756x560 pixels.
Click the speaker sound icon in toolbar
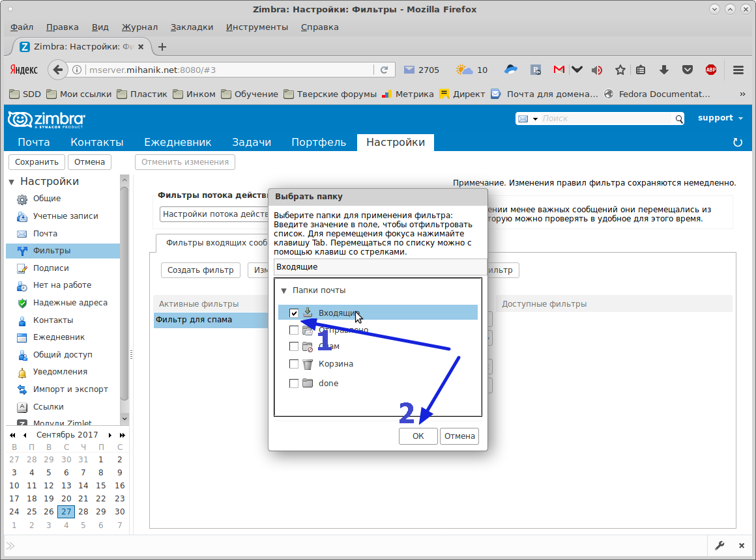point(597,70)
